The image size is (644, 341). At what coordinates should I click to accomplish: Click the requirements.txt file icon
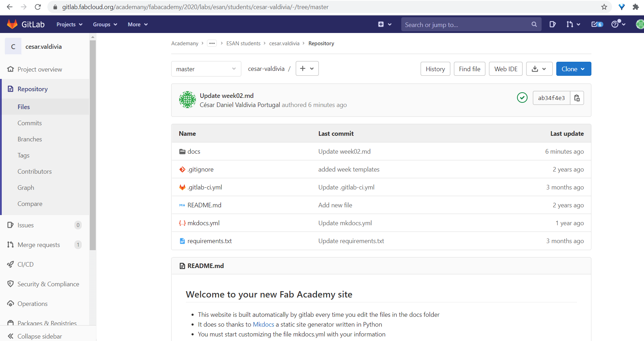tap(182, 241)
